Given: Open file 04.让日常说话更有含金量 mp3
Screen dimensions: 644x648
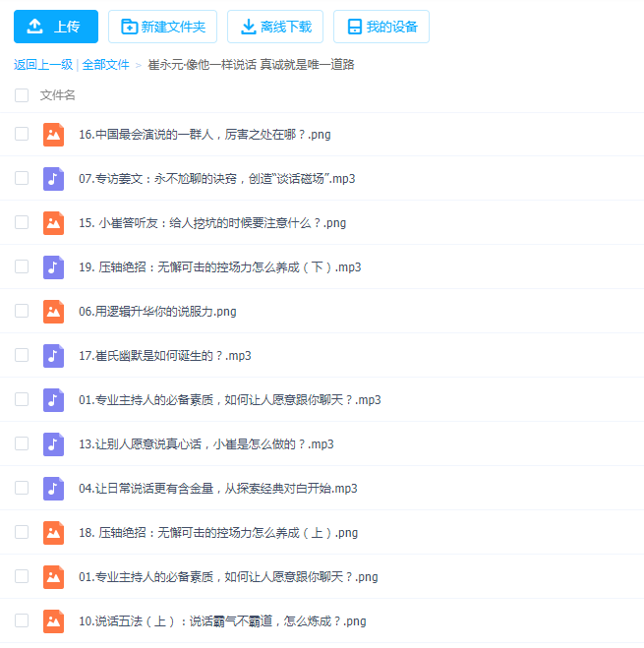Looking at the screenshot, I should pos(218,489).
